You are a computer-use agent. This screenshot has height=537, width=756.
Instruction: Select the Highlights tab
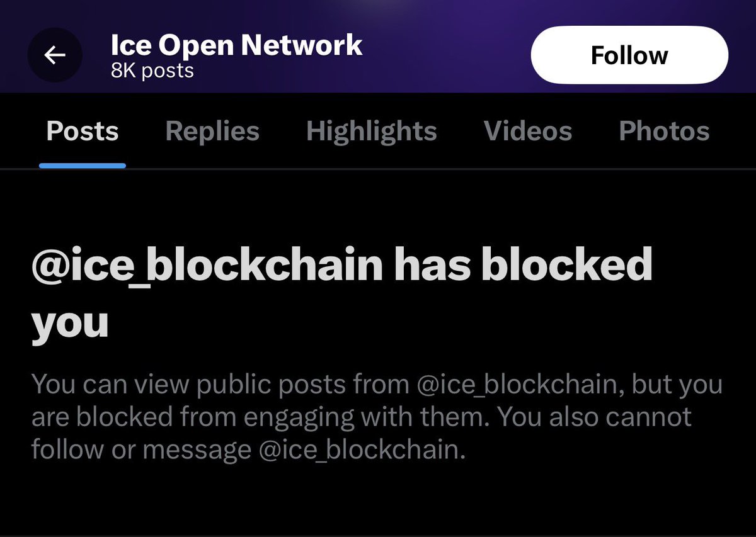371,132
